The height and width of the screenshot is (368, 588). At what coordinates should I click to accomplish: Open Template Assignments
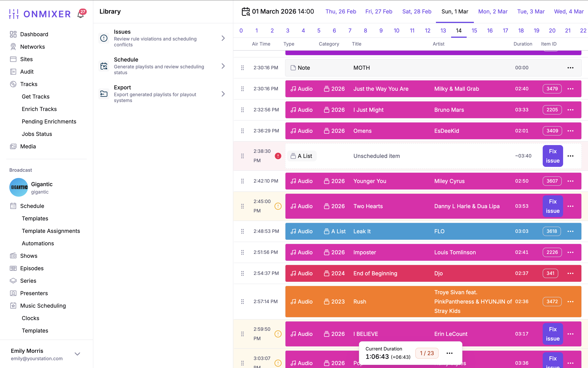pyautogui.click(x=51, y=231)
